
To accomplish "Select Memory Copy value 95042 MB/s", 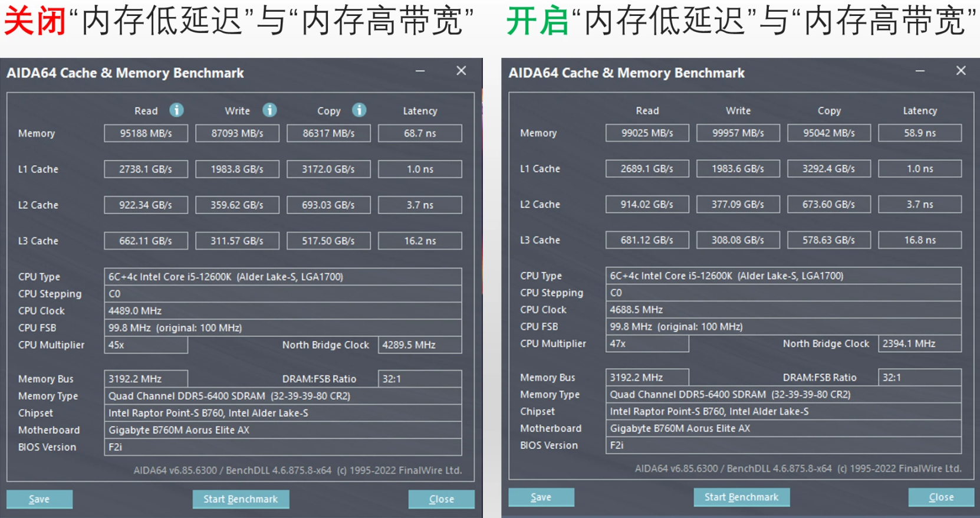I will coord(829,133).
